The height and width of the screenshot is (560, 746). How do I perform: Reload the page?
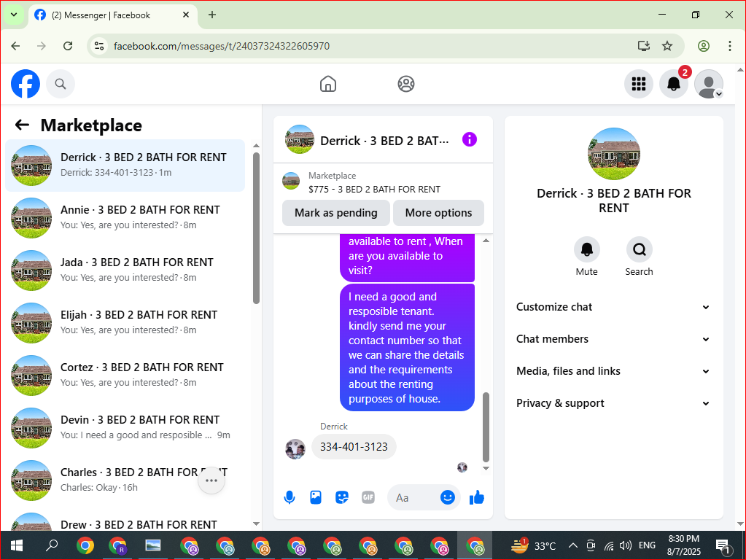68,46
